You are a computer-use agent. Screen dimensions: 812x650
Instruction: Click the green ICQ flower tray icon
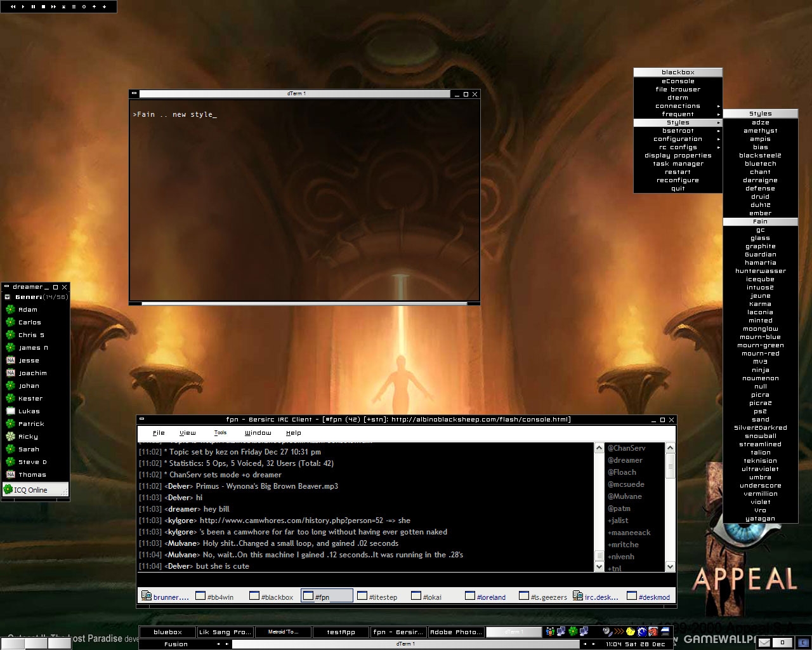pos(573,631)
